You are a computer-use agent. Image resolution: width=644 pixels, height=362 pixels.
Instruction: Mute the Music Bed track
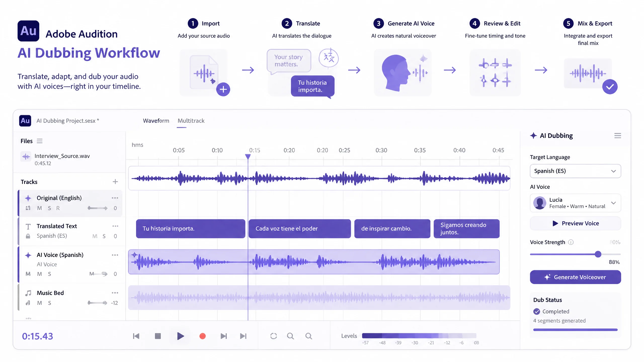[x=39, y=303]
